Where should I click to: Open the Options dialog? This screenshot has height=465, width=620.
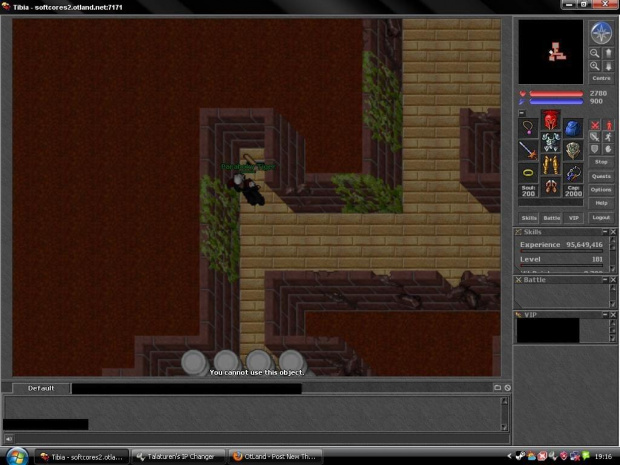(601, 190)
